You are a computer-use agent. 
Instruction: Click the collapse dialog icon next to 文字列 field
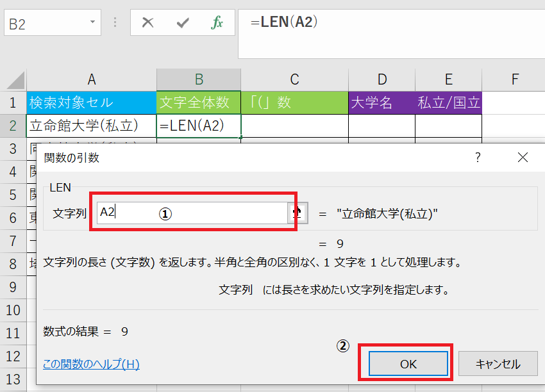click(297, 213)
